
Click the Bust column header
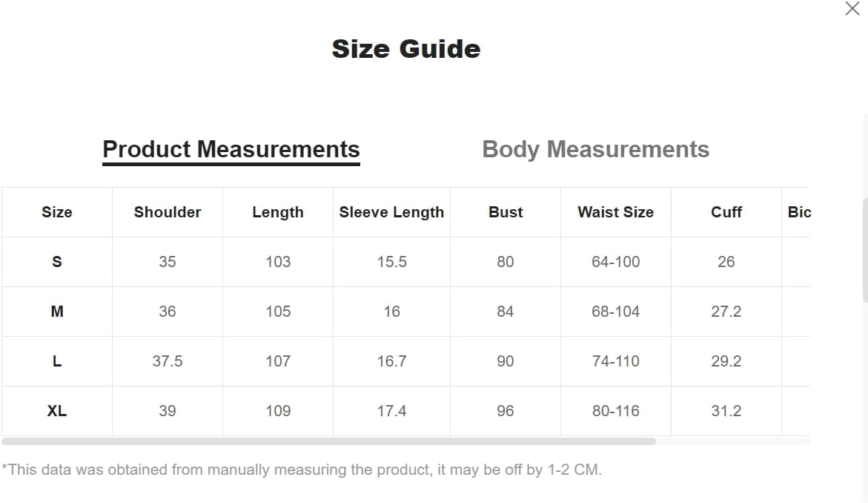click(506, 212)
